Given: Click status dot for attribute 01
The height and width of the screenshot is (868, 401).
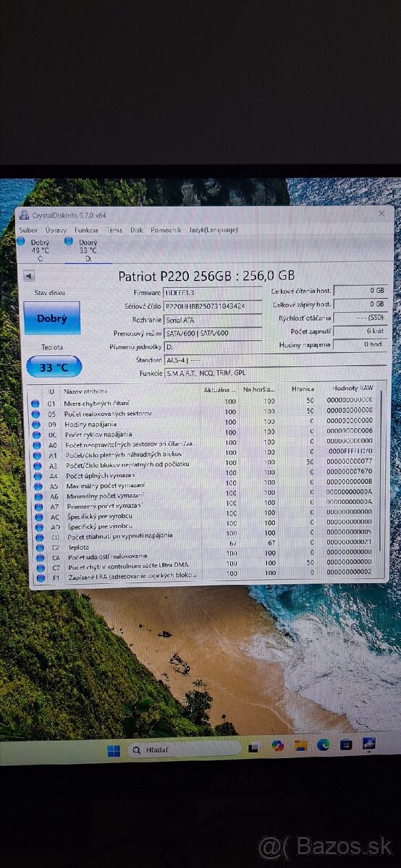Looking at the screenshot, I should coord(34,404).
